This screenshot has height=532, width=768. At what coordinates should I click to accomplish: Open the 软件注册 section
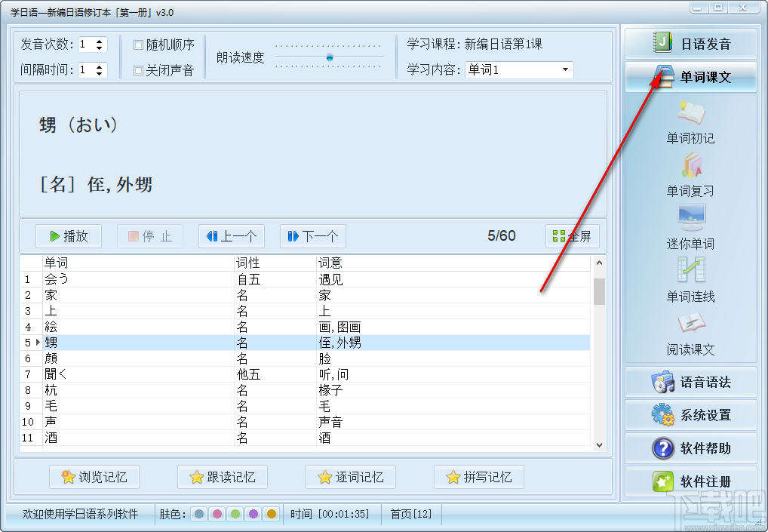pos(690,481)
